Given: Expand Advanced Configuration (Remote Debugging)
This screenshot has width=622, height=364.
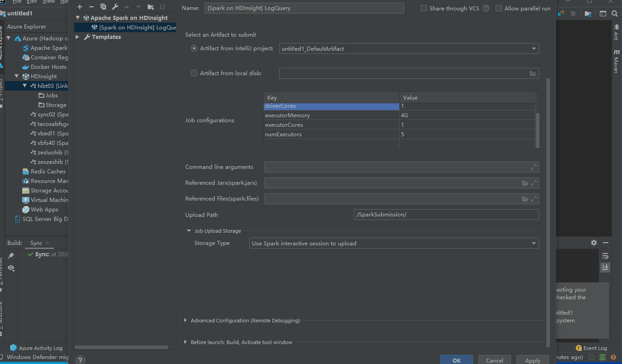Looking at the screenshot, I should (185, 320).
